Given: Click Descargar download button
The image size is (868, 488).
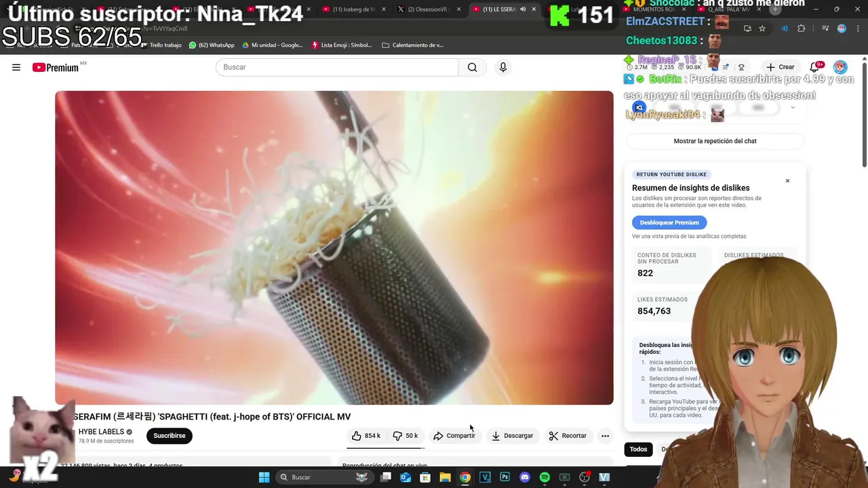Looking at the screenshot, I should [x=512, y=436].
